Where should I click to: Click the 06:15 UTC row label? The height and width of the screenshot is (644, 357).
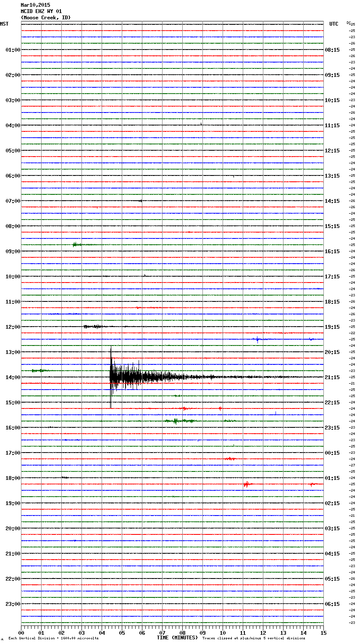pos(332,604)
